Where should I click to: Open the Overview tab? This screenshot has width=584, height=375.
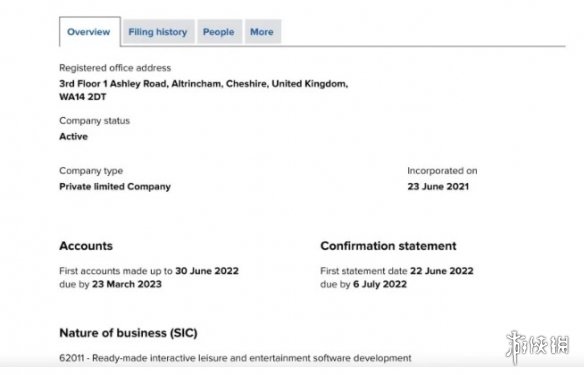pyautogui.click(x=89, y=32)
